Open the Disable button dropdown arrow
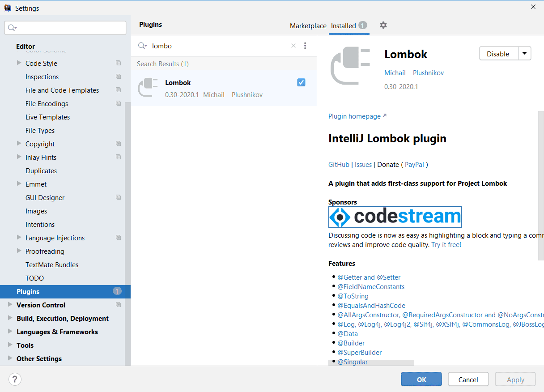 coord(525,54)
